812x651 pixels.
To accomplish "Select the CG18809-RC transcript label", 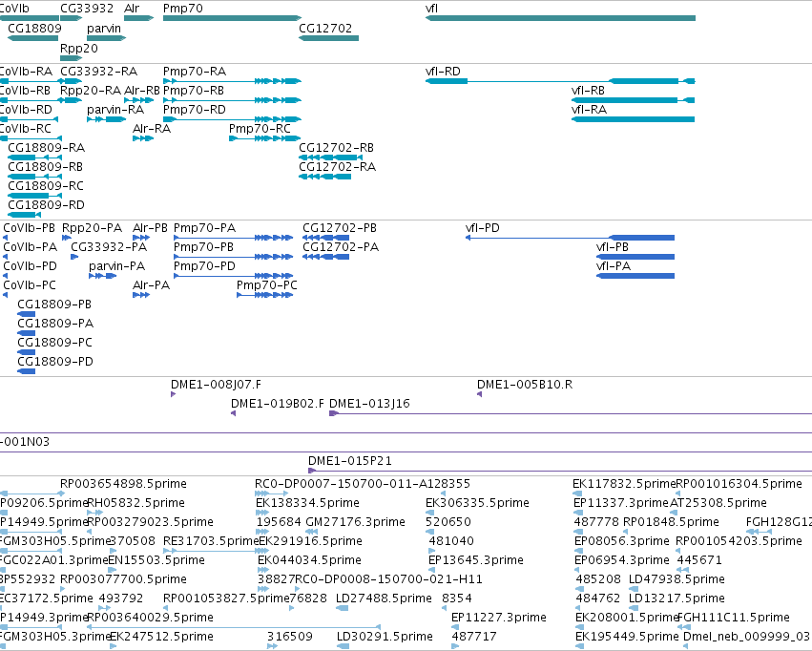I will (46, 185).
